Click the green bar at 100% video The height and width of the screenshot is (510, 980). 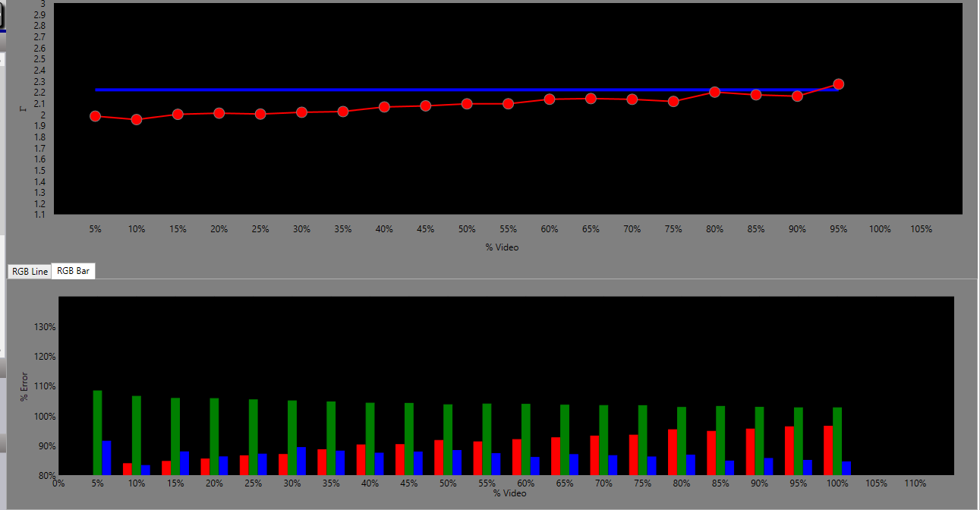point(837,441)
